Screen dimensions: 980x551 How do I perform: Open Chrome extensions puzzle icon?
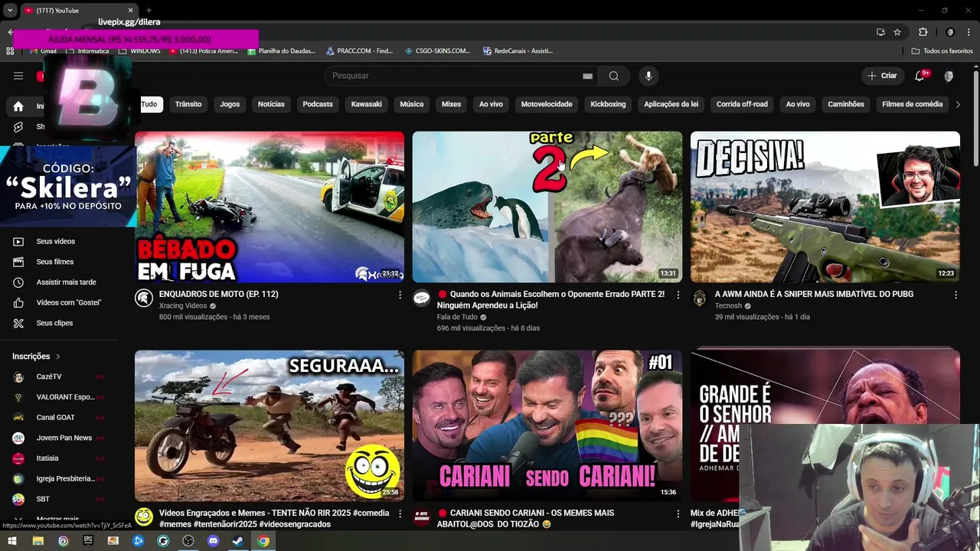click(923, 32)
